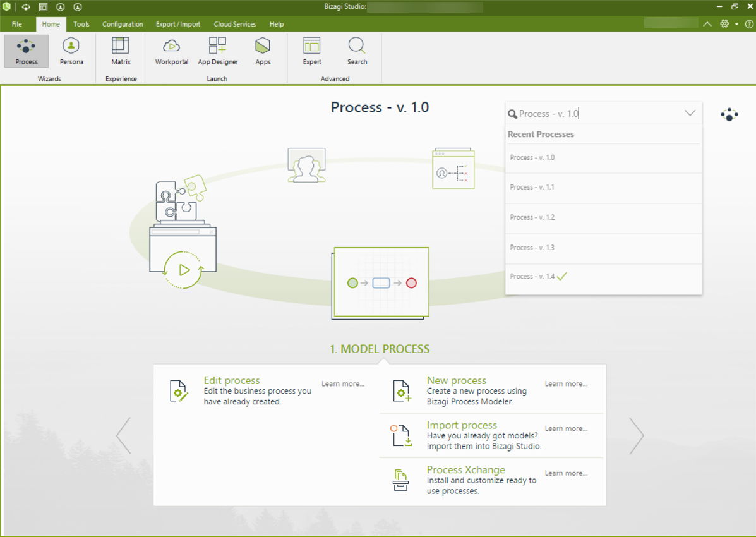Launch the Workportal
The height and width of the screenshot is (537, 756).
[x=172, y=51]
